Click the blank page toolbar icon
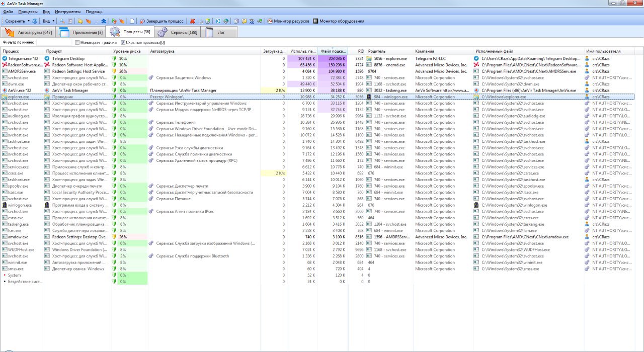The image size is (644, 352). tap(132, 21)
